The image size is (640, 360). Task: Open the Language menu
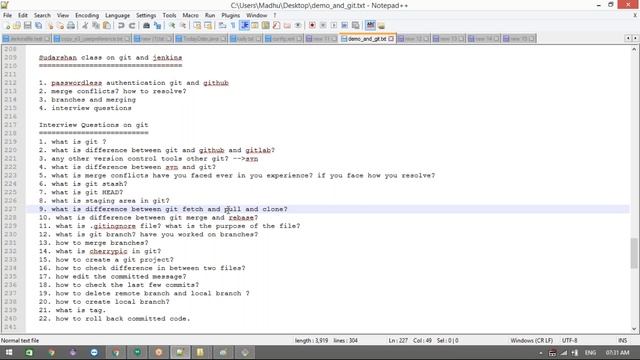[x=117, y=15]
